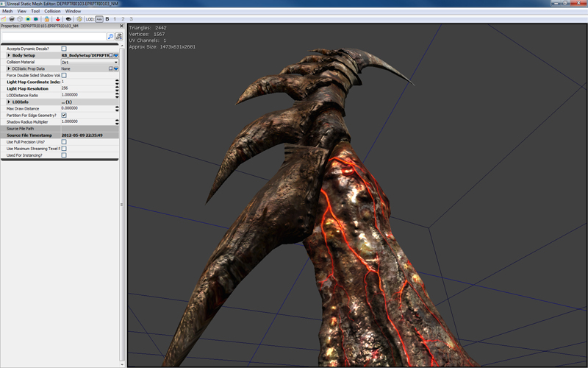Select the Source File Timestamp row
588x368 pixels.
pos(60,135)
